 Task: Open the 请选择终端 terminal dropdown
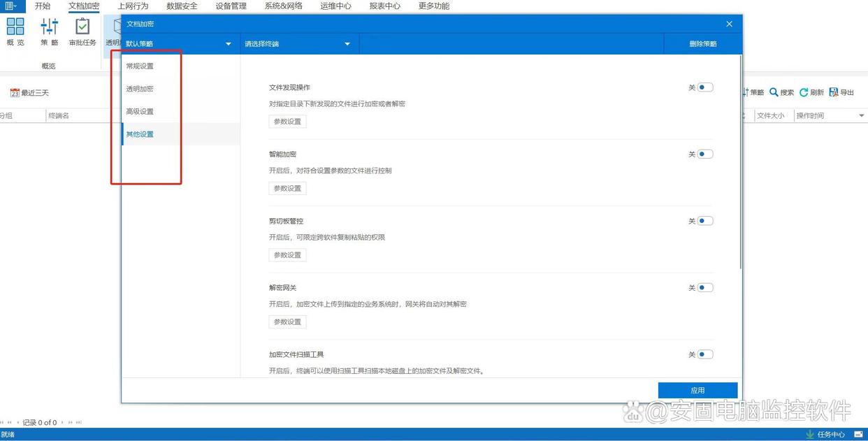347,44
